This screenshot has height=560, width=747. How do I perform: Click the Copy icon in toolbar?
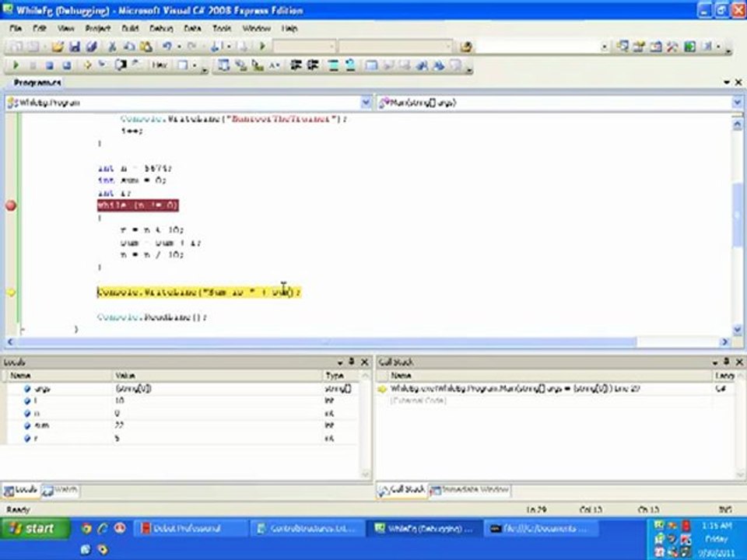point(129,46)
